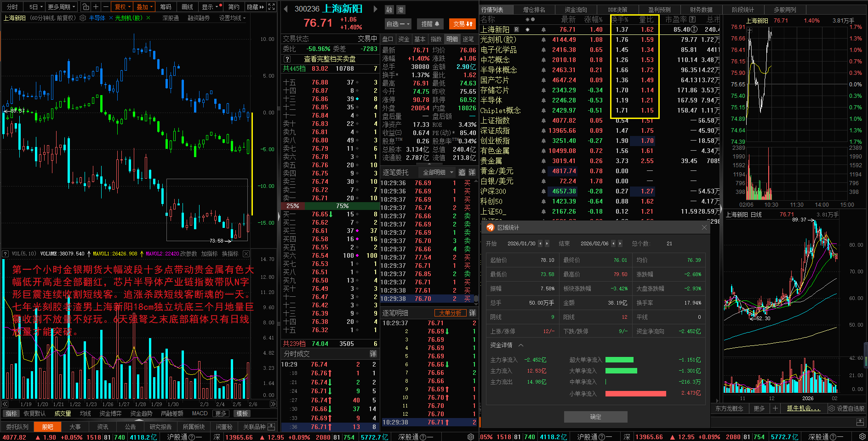Open 更多周期 period dropdown
This screenshot has height=441, width=868.
tap(62, 7)
